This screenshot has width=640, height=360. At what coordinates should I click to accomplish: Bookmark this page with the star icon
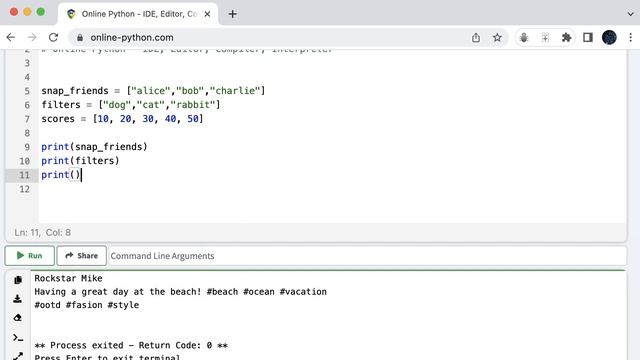click(x=497, y=38)
